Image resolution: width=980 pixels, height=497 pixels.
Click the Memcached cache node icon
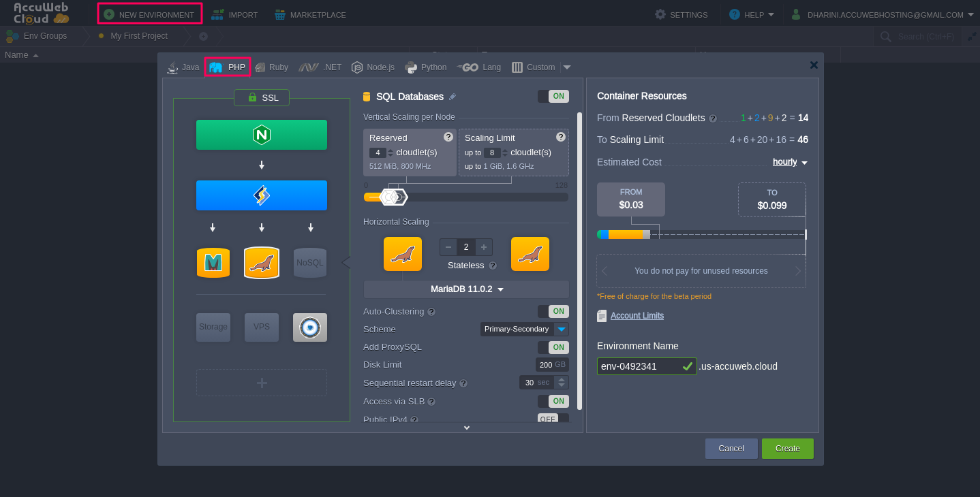(213, 263)
